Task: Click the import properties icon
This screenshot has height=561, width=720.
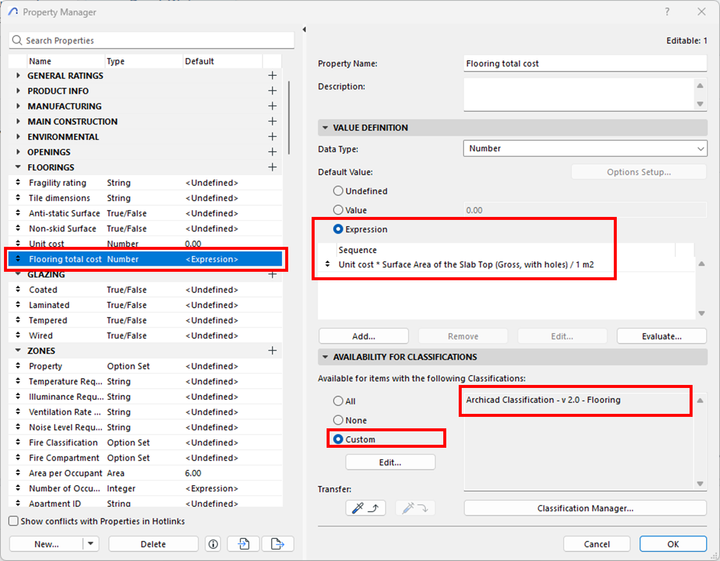Action: [x=243, y=544]
